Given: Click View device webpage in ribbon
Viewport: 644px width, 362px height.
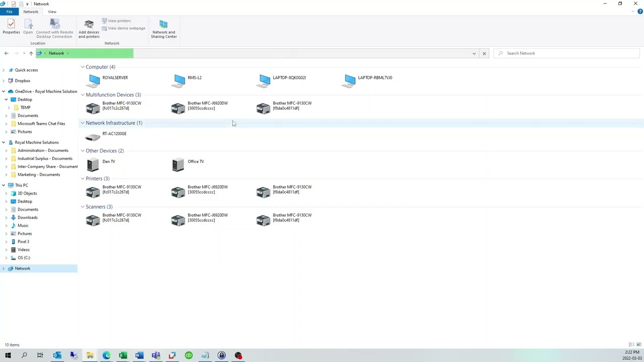Looking at the screenshot, I should click(x=123, y=28).
